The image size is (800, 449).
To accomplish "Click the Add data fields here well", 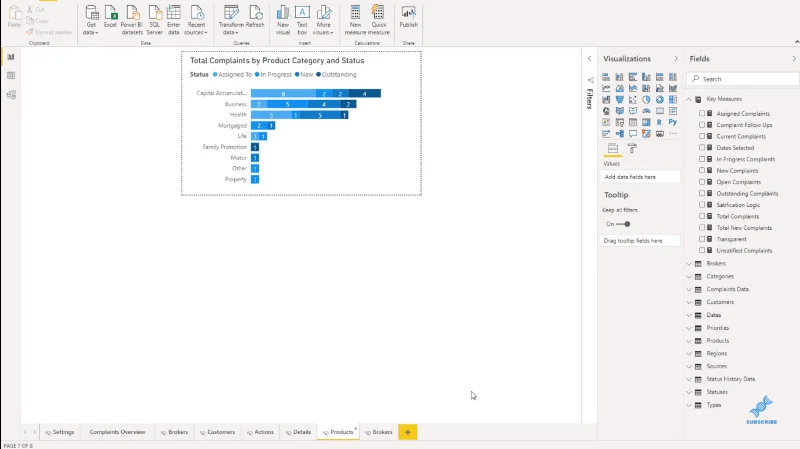I will [640, 177].
